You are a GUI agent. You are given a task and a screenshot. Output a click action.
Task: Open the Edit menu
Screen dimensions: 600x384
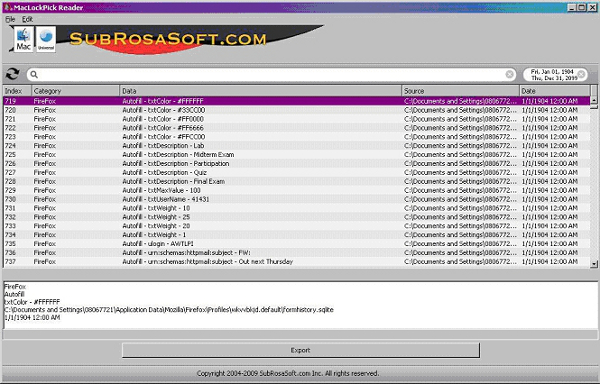tap(27, 19)
